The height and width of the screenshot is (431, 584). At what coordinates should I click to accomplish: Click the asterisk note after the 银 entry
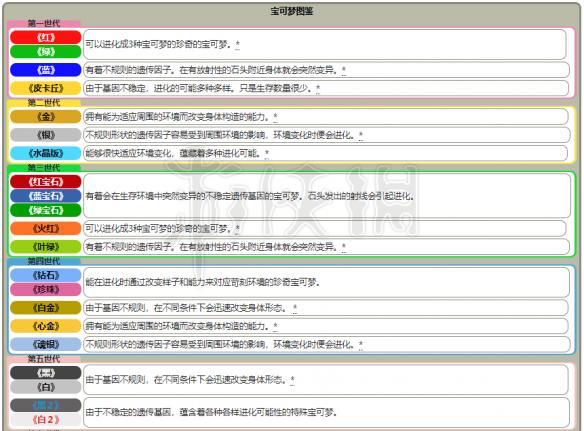361,135
